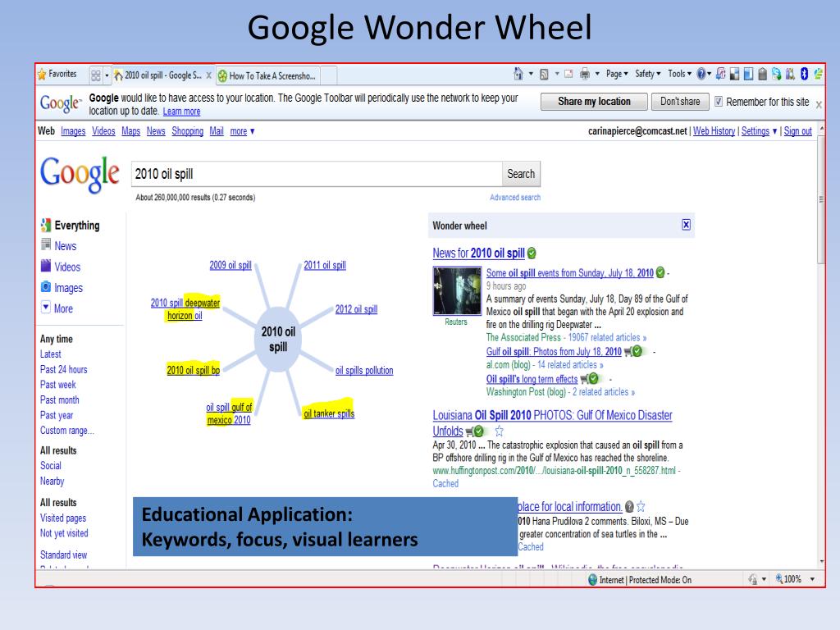Expand the 'more' Google services dropdown
The width and height of the screenshot is (840, 630).
242,131
